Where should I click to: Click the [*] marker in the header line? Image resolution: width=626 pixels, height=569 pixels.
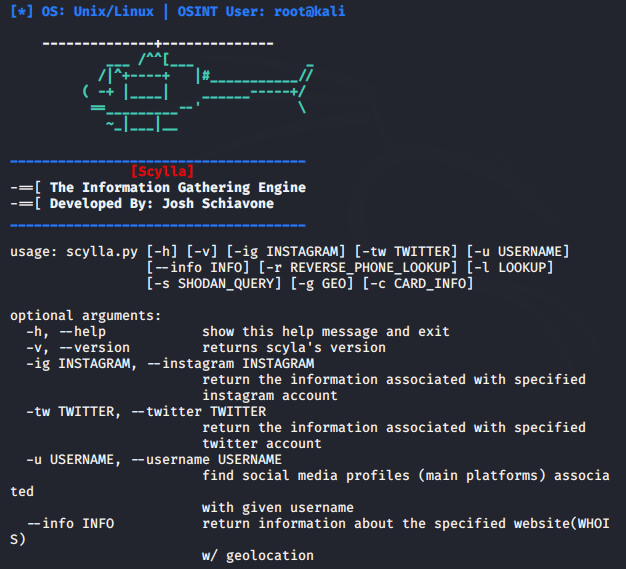[x=22, y=11]
